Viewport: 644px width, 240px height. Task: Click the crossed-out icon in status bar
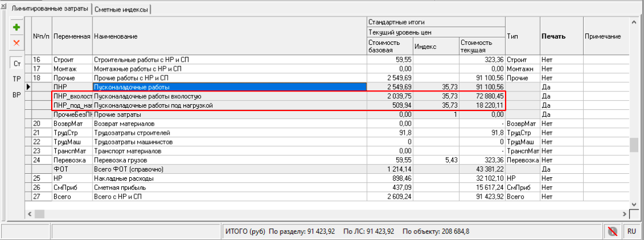click(612, 231)
